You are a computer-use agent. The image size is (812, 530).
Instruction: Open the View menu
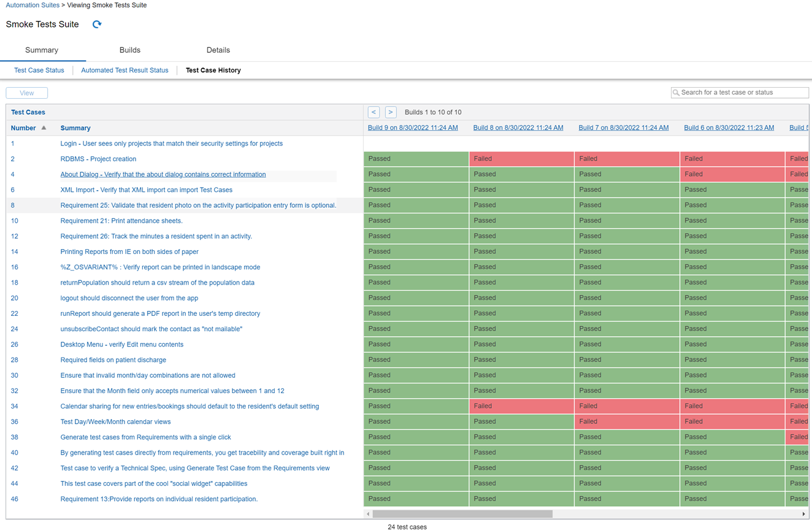tap(26, 92)
